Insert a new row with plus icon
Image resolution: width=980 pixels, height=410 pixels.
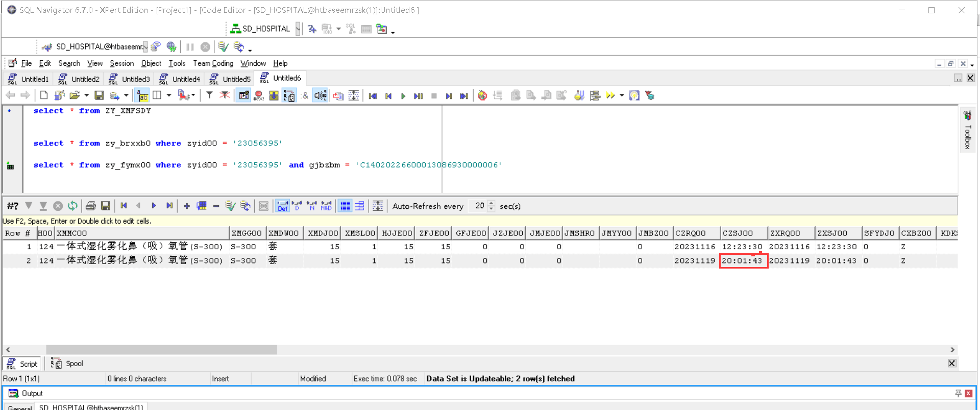pos(187,206)
